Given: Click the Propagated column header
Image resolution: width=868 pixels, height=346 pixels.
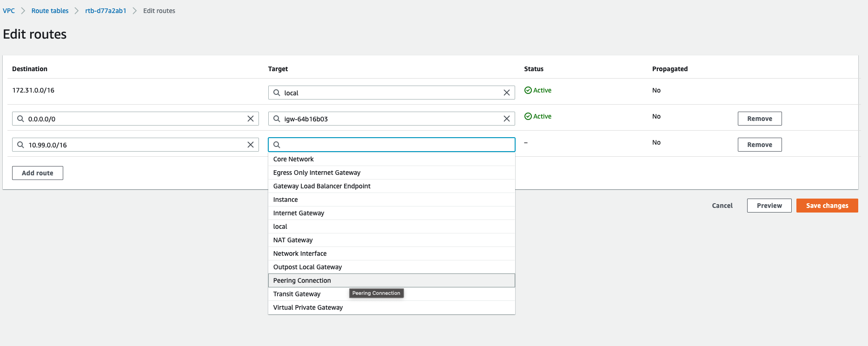Looking at the screenshot, I should coord(670,69).
